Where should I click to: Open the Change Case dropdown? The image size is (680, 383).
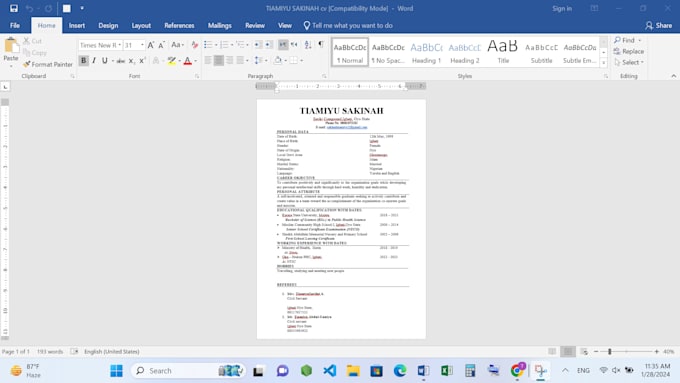pyautogui.click(x=177, y=45)
